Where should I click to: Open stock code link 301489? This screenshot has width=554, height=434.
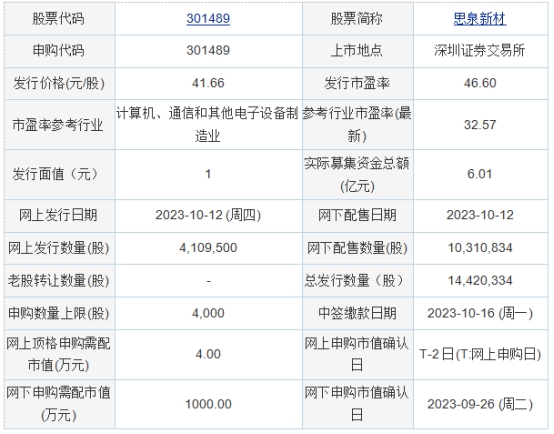[x=208, y=19]
